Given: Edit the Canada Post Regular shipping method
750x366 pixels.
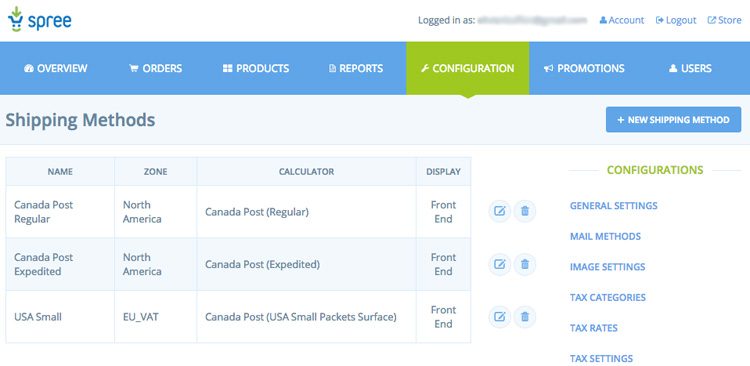Looking at the screenshot, I should (x=500, y=211).
